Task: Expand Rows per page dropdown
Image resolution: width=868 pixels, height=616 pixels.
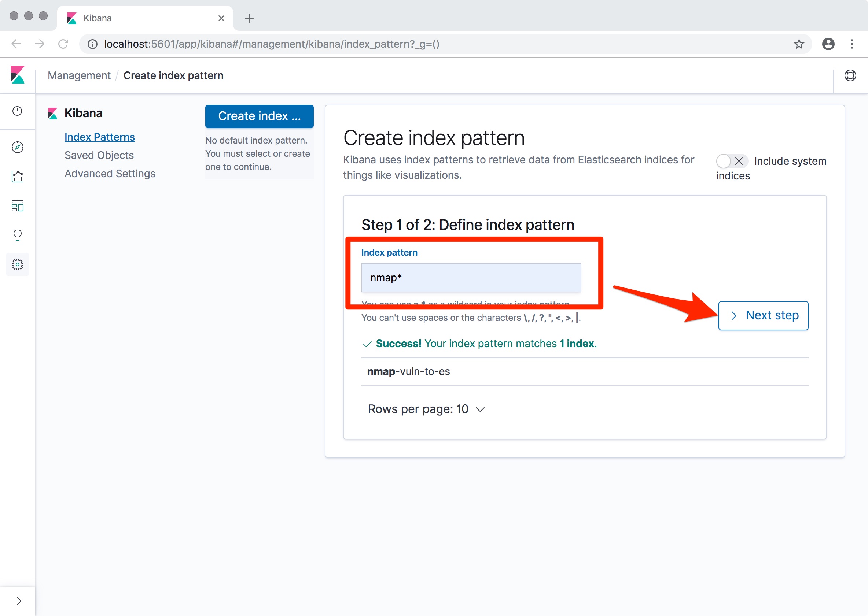Action: pos(426,409)
